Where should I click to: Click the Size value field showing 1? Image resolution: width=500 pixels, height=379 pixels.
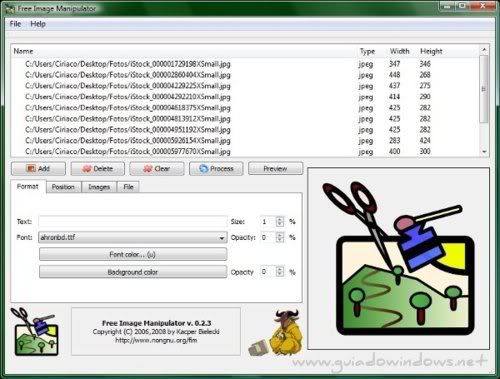(x=268, y=221)
